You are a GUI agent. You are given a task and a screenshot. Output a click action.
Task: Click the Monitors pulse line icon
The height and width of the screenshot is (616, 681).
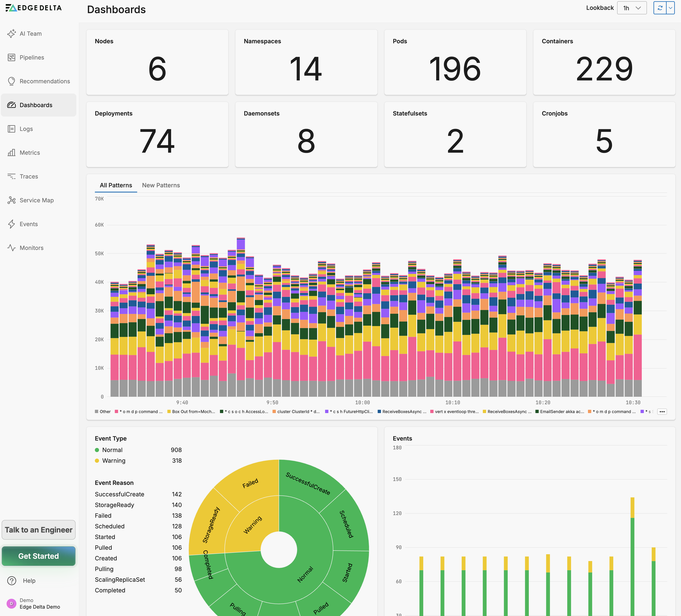(12, 248)
